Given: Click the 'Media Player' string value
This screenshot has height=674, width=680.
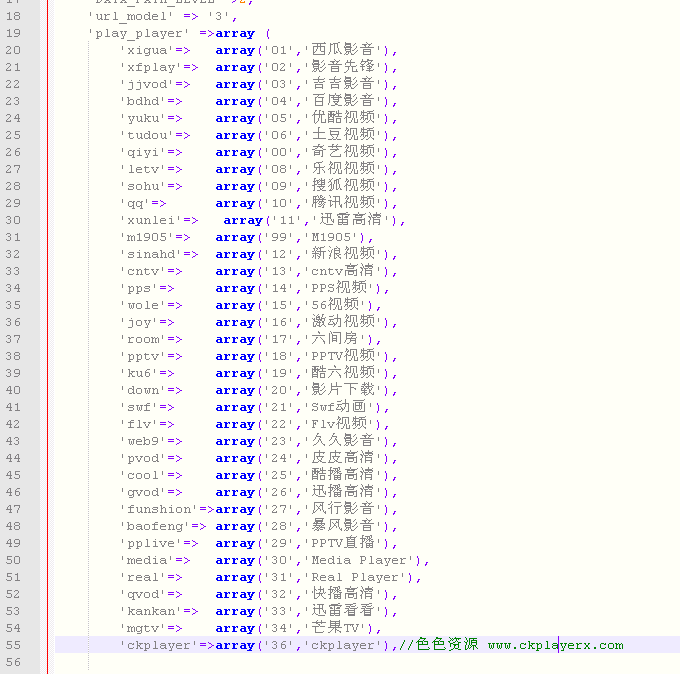Looking at the screenshot, I should [359, 560].
